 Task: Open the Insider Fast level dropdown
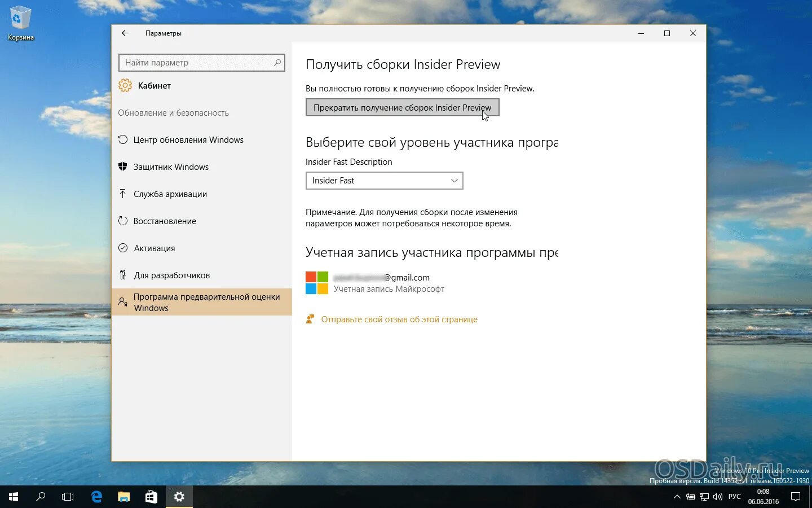pos(385,181)
